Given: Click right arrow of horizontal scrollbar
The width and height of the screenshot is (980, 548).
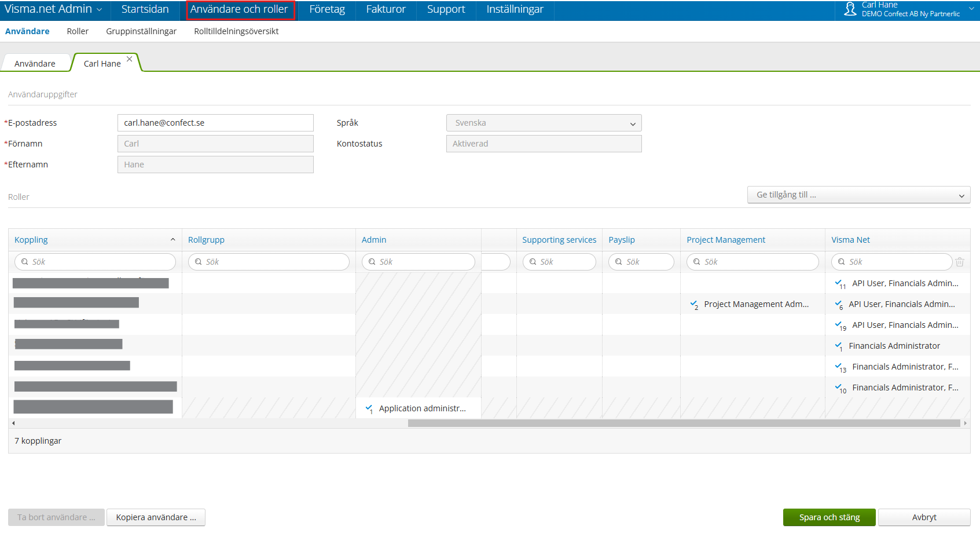Looking at the screenshot, I should (965, 423).
